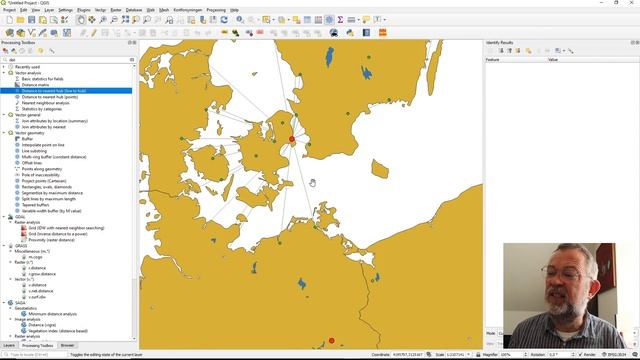Collapse the SAGA Geostatistics subgroup

pyautogui.click(x=11, y=308)
